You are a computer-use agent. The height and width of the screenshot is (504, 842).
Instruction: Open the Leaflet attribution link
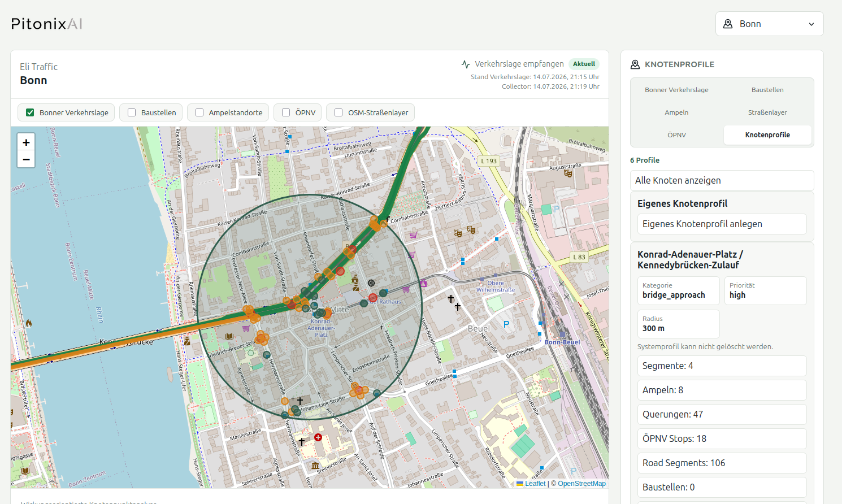531,484
